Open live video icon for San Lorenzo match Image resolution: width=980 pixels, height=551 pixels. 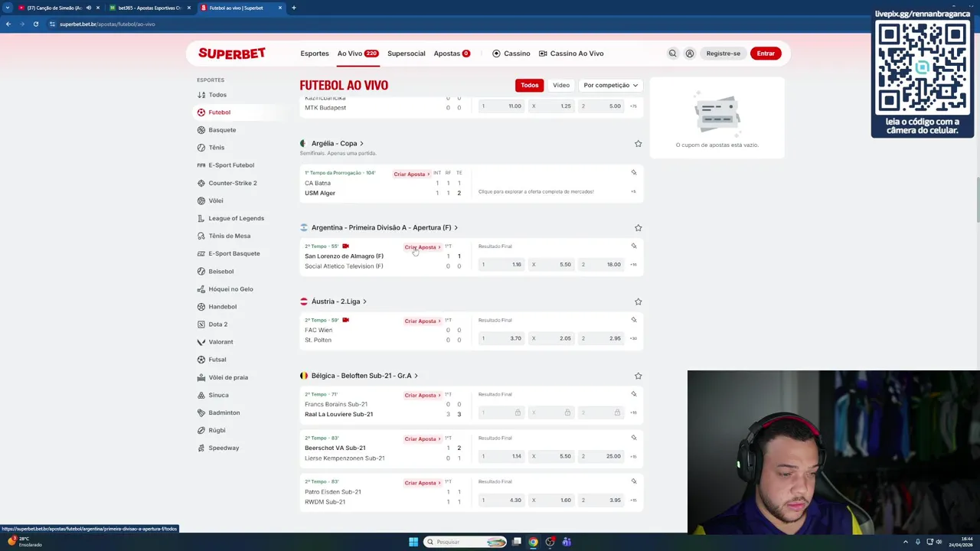pos(345,246)
